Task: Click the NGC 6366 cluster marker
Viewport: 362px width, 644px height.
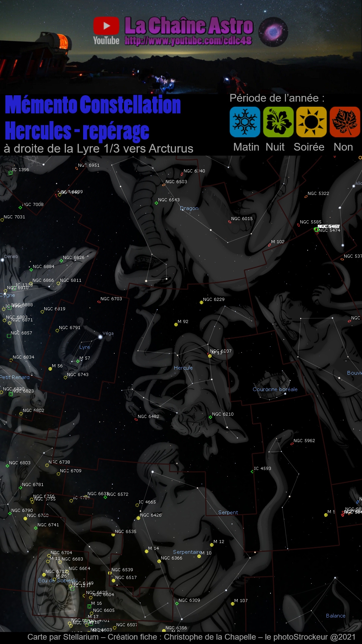Action: [159, 561]
